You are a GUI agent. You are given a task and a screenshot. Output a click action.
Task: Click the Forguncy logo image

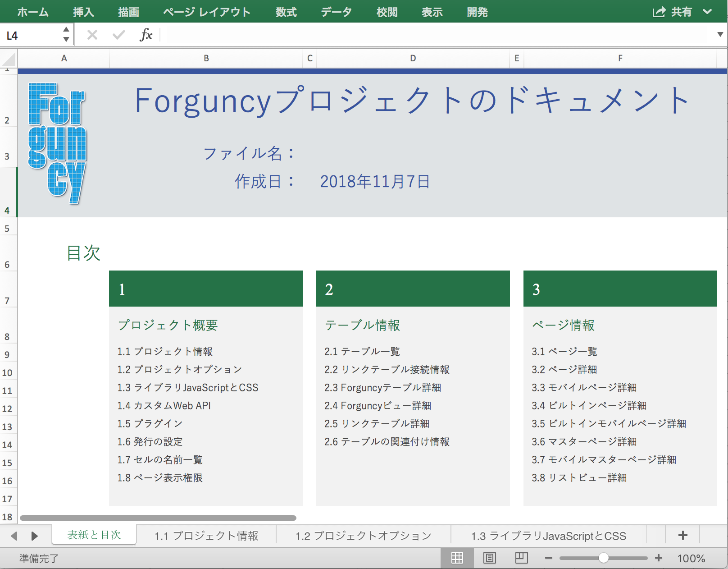(x=57, y=143)
